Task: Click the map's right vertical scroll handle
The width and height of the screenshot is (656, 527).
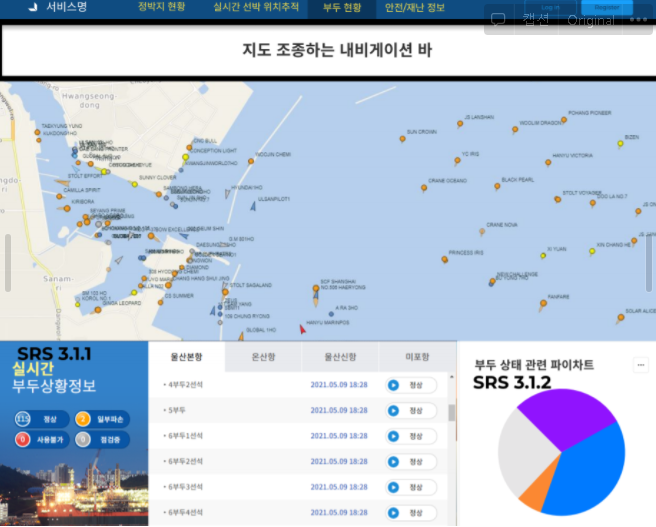Action: coord(648,263)
